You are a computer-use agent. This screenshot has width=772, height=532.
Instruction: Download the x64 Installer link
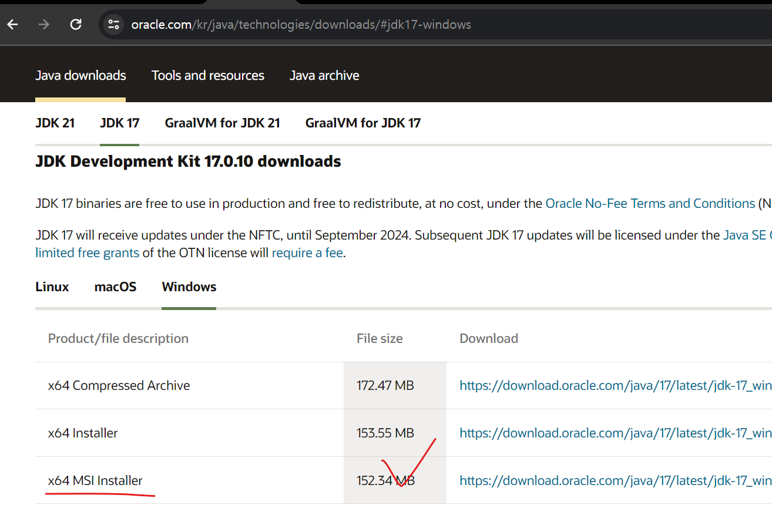(616, 433)
